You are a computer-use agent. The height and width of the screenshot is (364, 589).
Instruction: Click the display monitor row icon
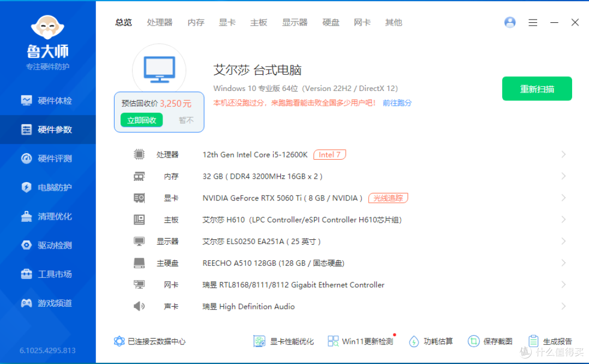pyautogui.click(x=139, y=241)
